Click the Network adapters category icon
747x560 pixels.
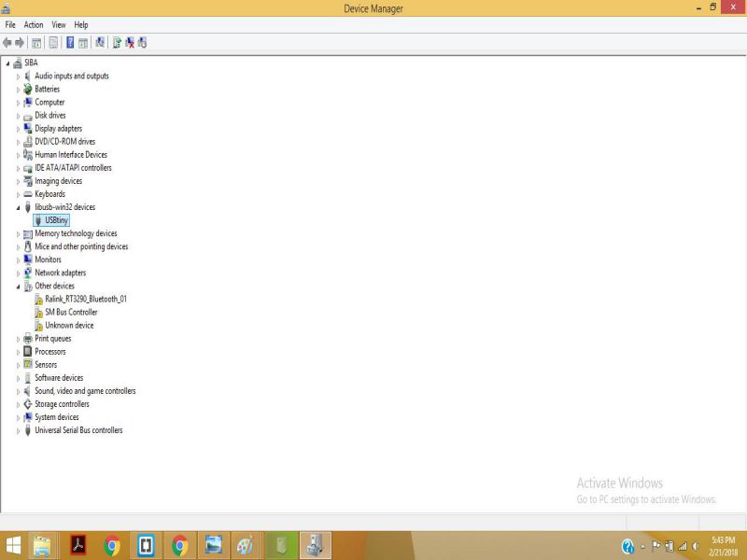tap(28, 273)
